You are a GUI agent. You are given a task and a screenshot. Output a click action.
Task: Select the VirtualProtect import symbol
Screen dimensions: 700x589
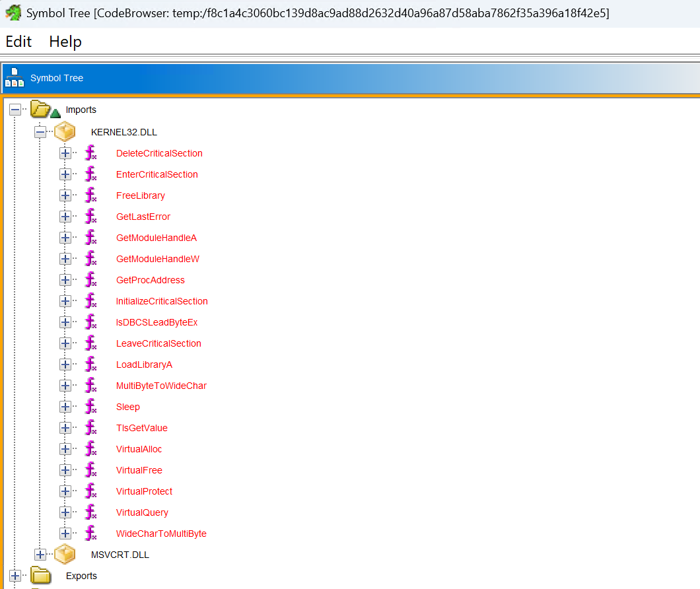(x=144, y=491)
